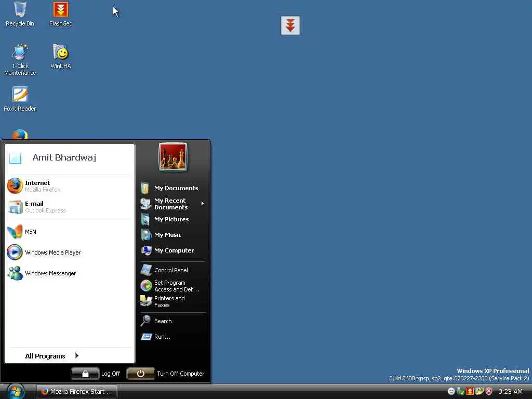
Task: Click red Security Center shield tray icon
Action: pyautogui.click(x=488, y=392)
